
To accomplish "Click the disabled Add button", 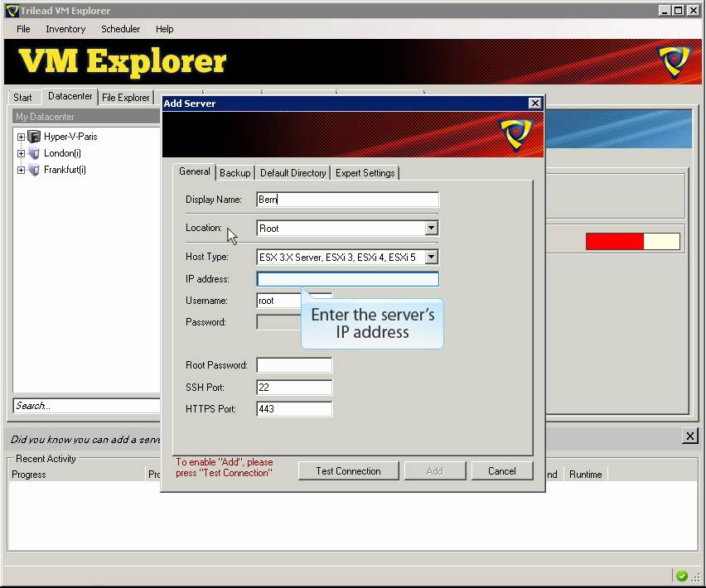I will (434, 471).
